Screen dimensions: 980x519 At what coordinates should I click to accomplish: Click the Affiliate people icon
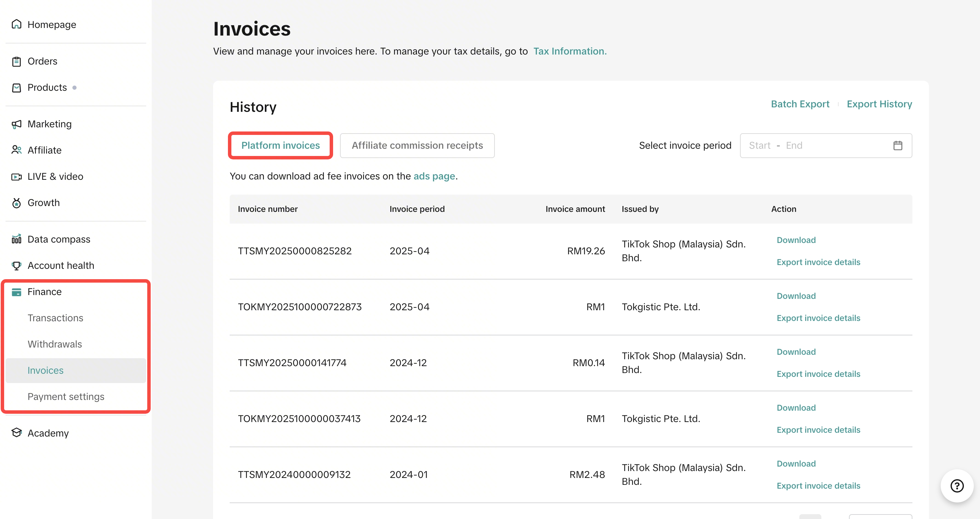16,150
